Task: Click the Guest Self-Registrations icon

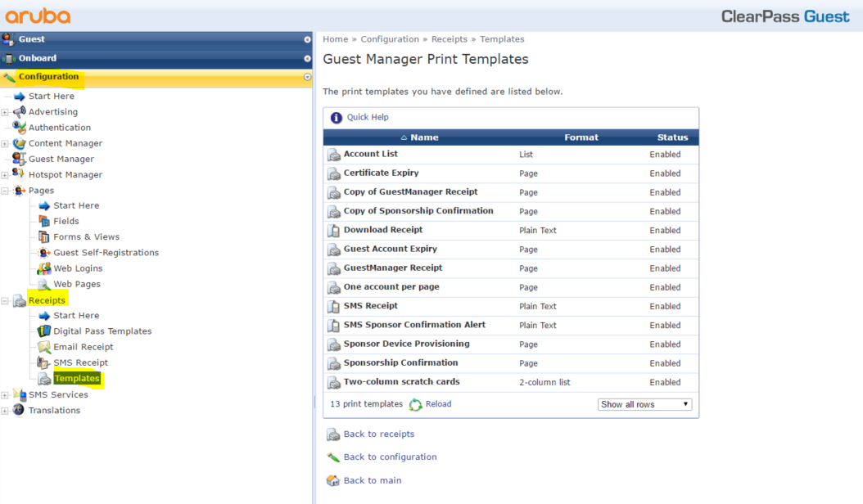Action: (44, 253)
